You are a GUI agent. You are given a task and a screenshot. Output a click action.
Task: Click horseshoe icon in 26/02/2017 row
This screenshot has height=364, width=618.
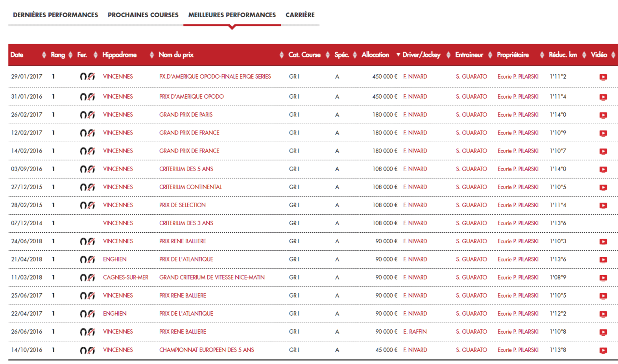pyautogui.click(x=87, y=115)
